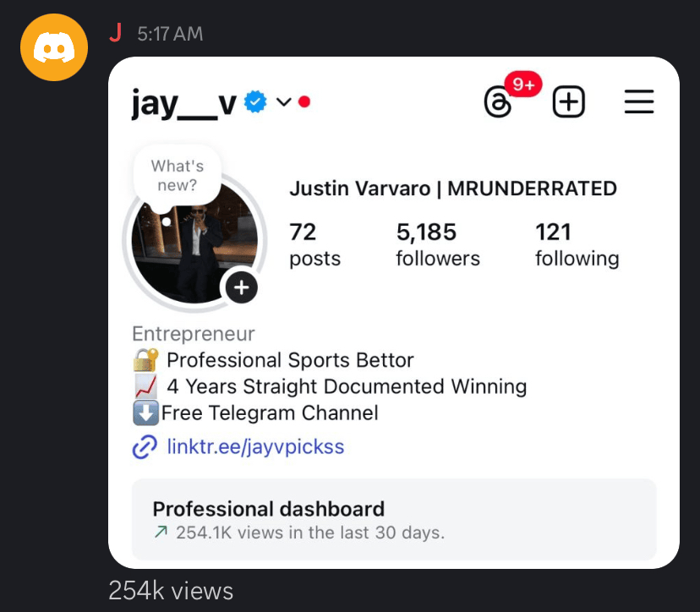
Task: Click the dashboard trending arrow icon
Action: pyautogui.click(x=161, y=533)
